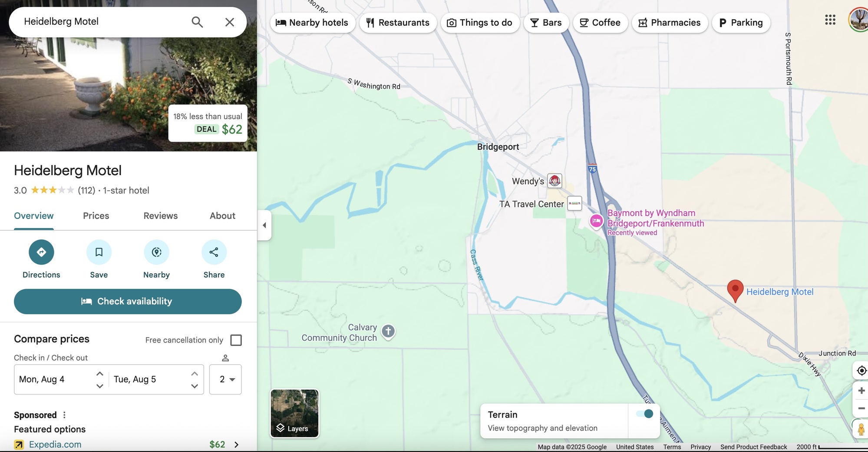This screenshot has height=452, width=868.
Task: Save Heidelberg Motel to a list
Action: pyautogui.click(x=99, y=253)
